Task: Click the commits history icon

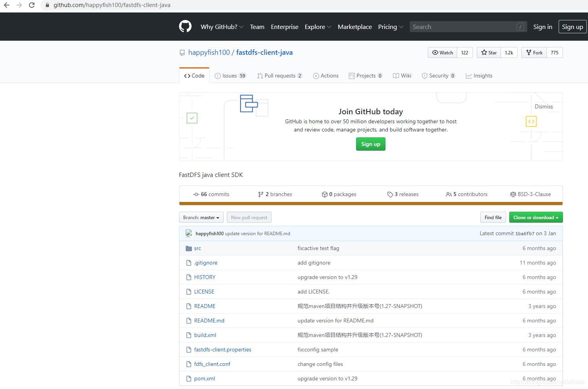Action: tap(196, 194)
